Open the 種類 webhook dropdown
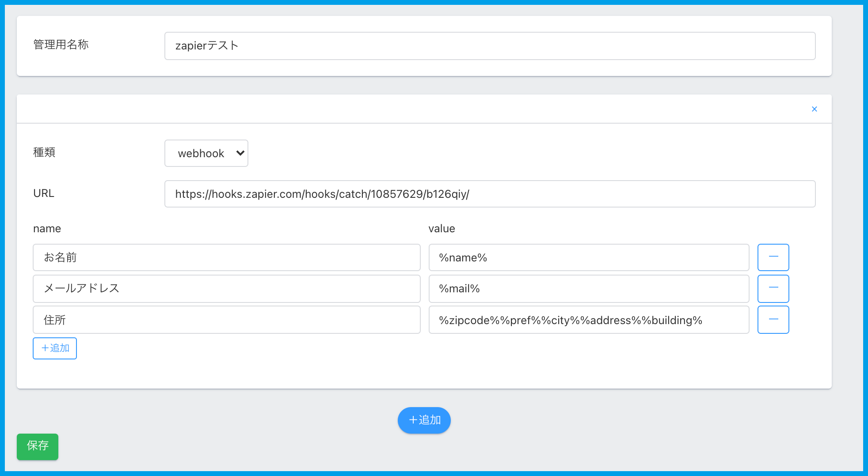This screenshot has width=868, height=476. click(206, 153)
